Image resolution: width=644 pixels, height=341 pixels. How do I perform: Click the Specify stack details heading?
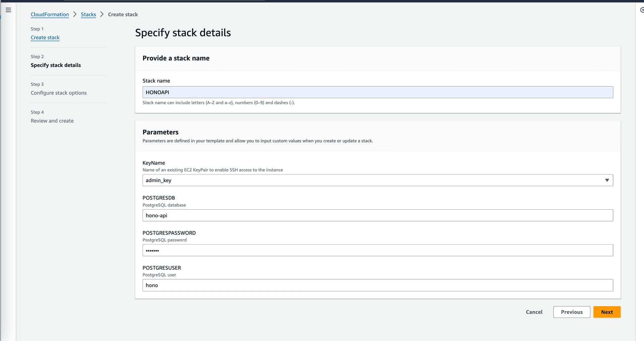click(x=183, y=33)
